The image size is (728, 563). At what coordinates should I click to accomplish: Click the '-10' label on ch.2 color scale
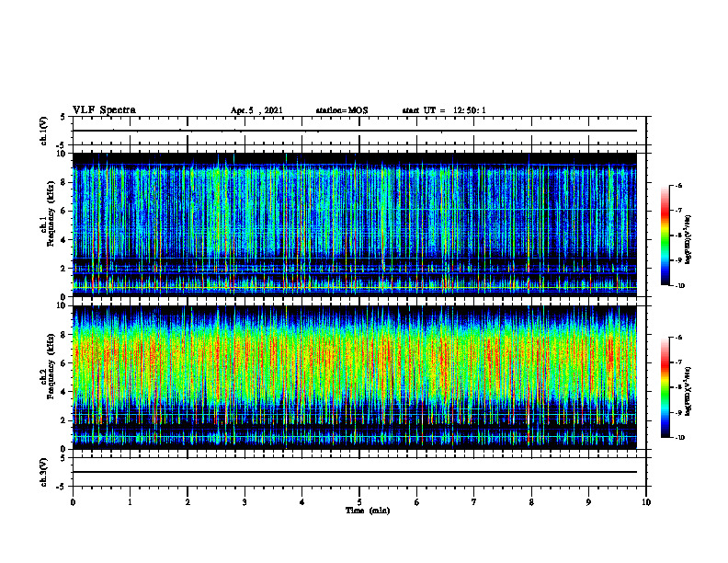679,438
